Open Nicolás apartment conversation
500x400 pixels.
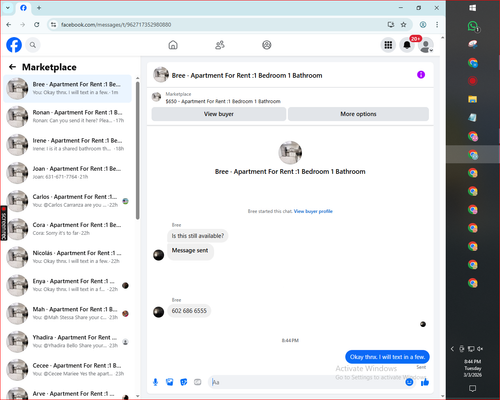click(68, 257)
